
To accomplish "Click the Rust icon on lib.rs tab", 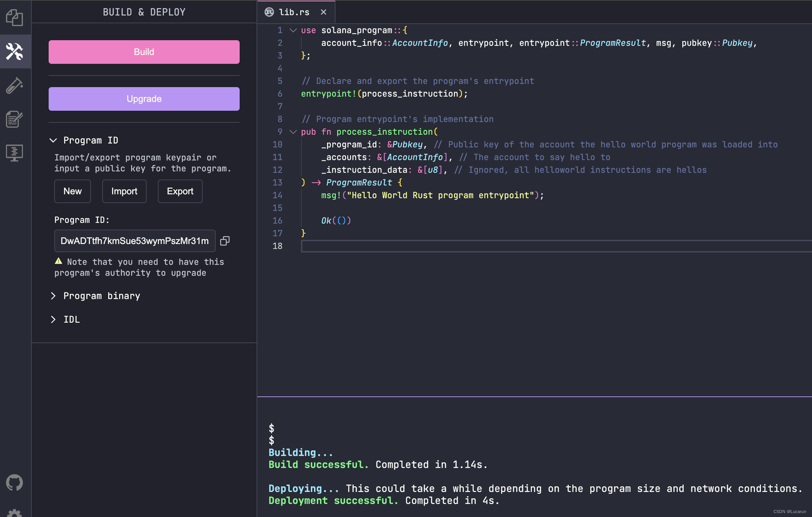I will coord(269,12).
